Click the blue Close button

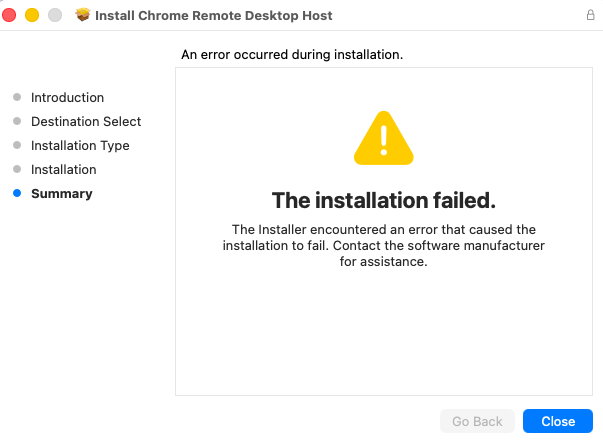pos(558,421)
